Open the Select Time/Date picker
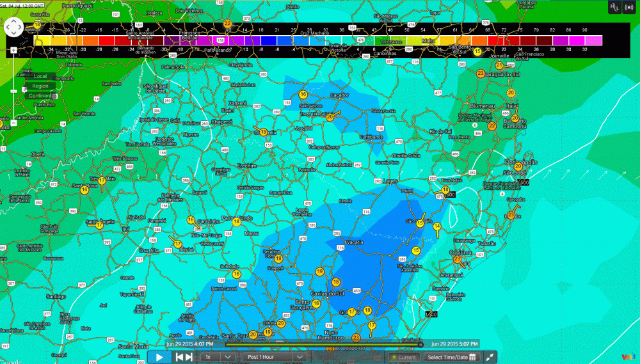The width and height of the screenshot is (640, 364). pyautogui.click(x=452, y=357)
